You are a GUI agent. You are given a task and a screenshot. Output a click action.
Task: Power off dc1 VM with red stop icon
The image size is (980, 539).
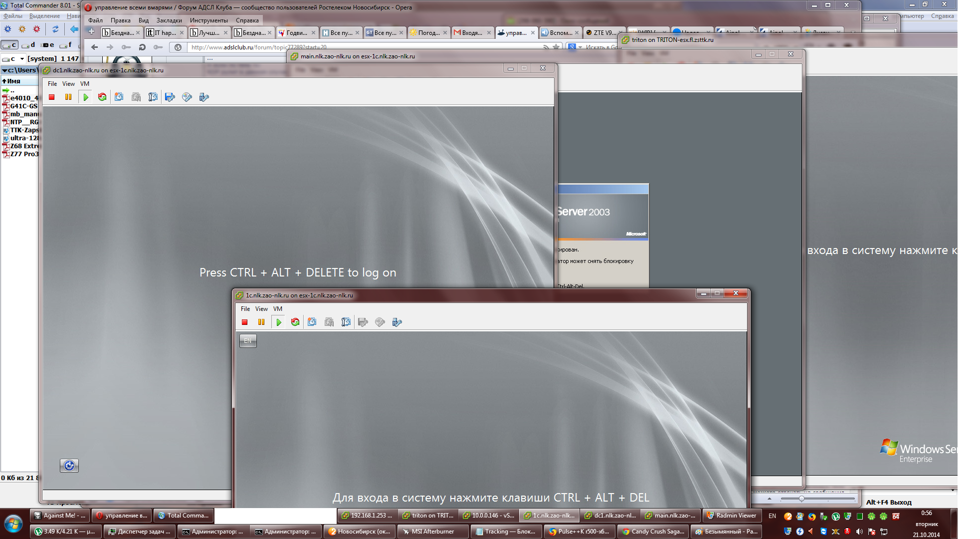(51, 97)
